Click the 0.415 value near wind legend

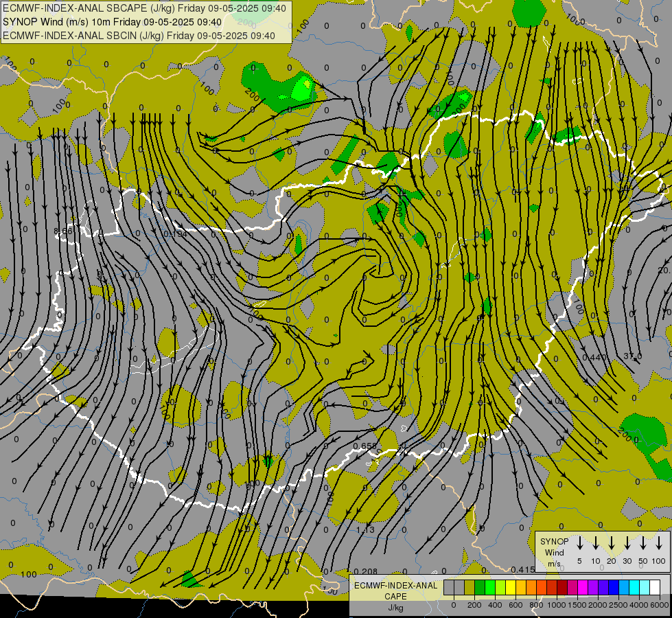point(523,569)
